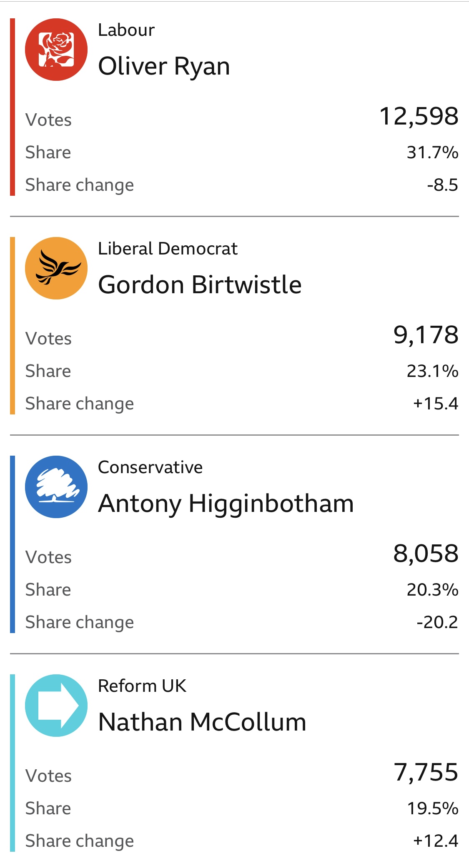Click Liberal Democrat vote count 9,178
The image size is (469, 868).
click(x=426, y=335)
